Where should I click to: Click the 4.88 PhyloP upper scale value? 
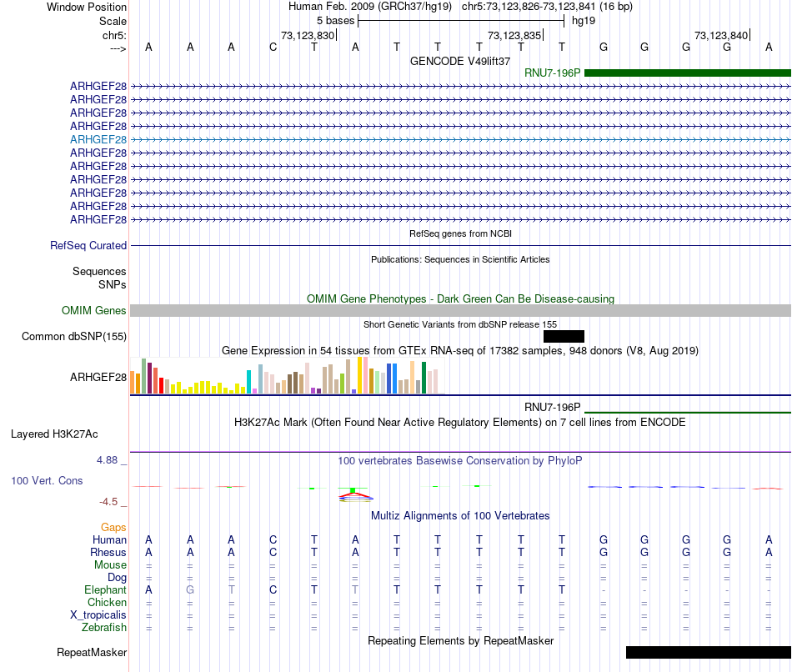click(x=107, y=460)
